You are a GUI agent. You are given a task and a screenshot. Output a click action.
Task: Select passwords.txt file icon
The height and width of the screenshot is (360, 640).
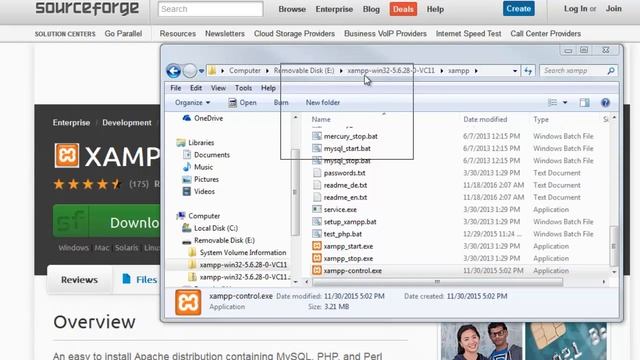point(317,173)
